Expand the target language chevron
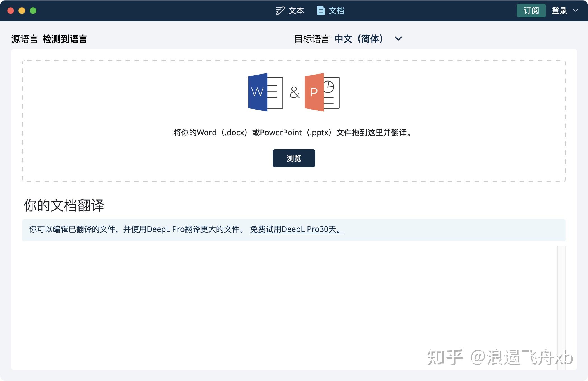Screen dimensions: 588x381 click(398, 39)
